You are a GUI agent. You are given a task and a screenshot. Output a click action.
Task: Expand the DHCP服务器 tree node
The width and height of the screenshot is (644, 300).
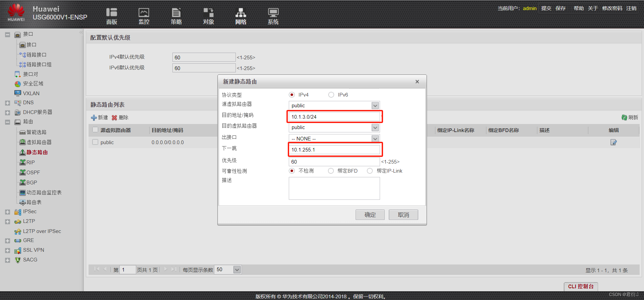(7, 113)
